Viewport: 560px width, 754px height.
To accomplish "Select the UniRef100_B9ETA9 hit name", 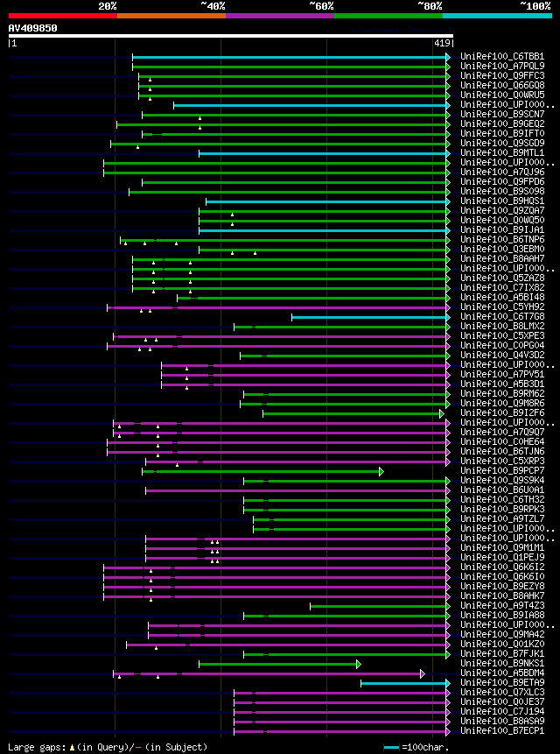I will click(502, 683).
